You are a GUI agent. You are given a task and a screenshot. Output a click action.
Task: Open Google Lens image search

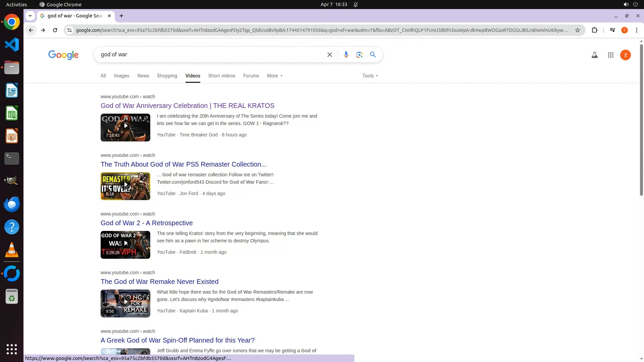click(359, 55)
